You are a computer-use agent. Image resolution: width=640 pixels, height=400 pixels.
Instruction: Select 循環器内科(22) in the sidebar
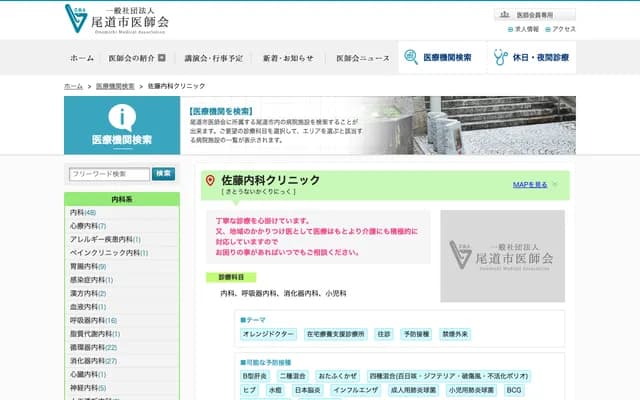[93, 347]
